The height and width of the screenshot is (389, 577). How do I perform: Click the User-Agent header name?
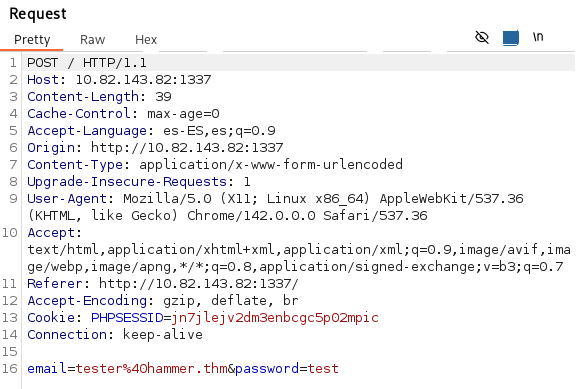point(67,199)
